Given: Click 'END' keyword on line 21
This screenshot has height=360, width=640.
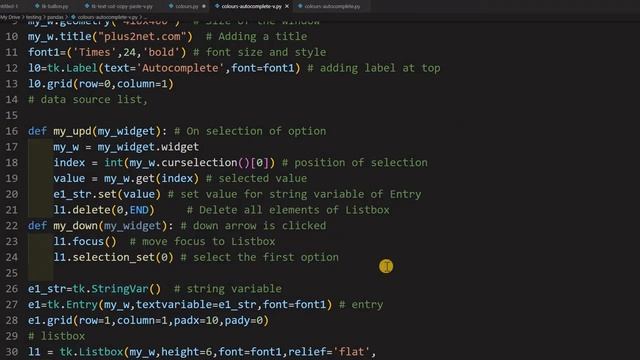Looking at the screenshot, I should (139, 210).
